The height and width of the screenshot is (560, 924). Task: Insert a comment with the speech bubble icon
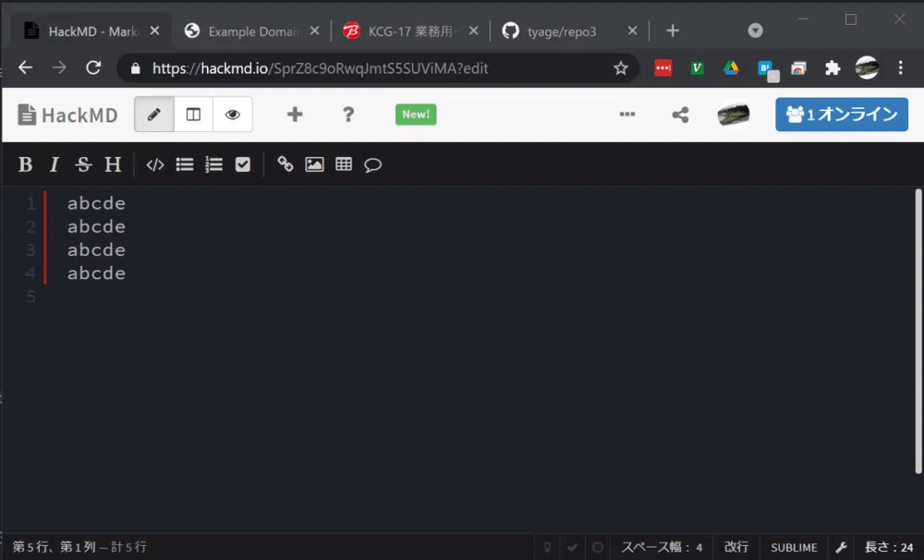coord(372,164)
